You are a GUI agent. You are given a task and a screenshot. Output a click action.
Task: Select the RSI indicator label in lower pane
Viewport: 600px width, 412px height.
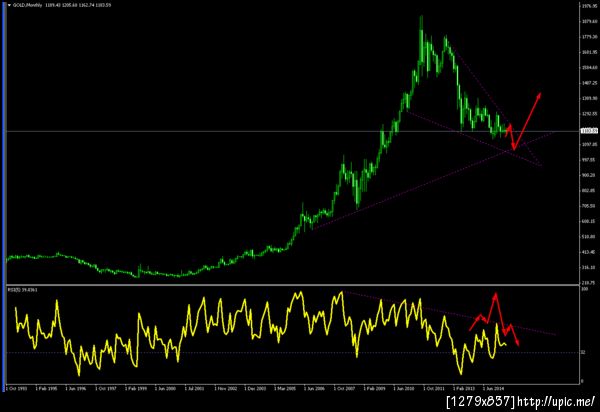pos(22,290)
